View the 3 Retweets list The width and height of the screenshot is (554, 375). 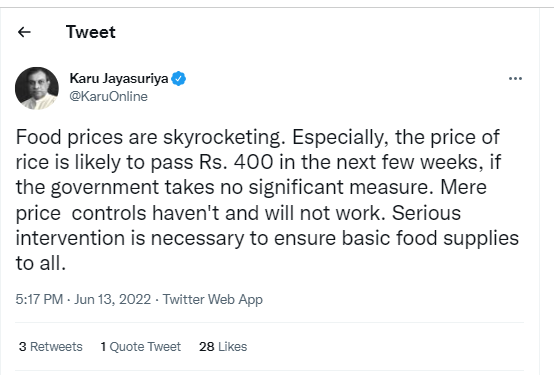(x=51, y=347)
